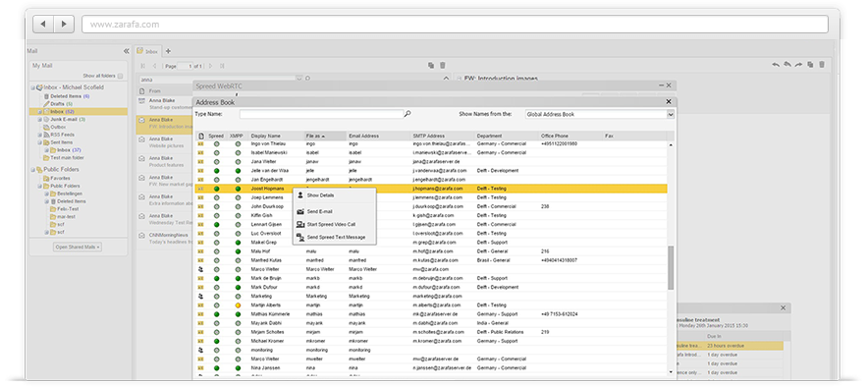
Task: Expand the highlighted Inbox (52) folder
Action: pos(39,112)
